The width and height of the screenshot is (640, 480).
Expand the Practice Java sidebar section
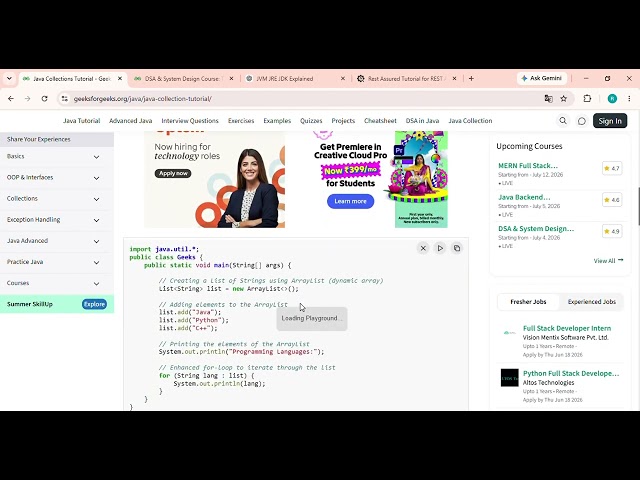point(57,262)
